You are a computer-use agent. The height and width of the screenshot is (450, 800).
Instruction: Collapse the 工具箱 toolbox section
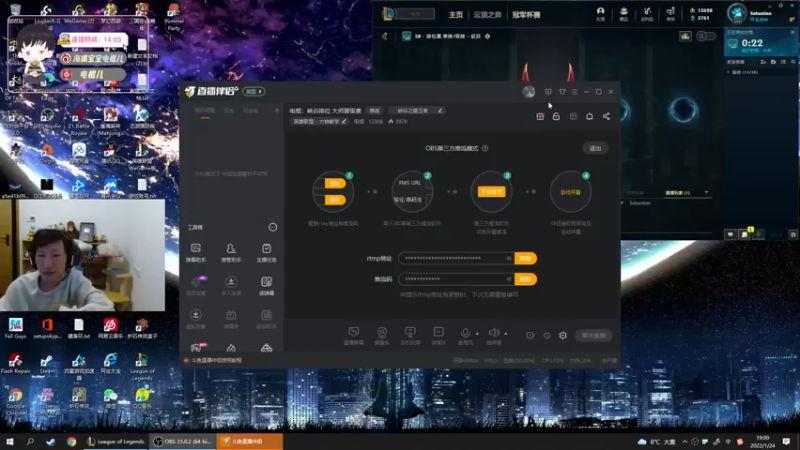pos(273,227)
